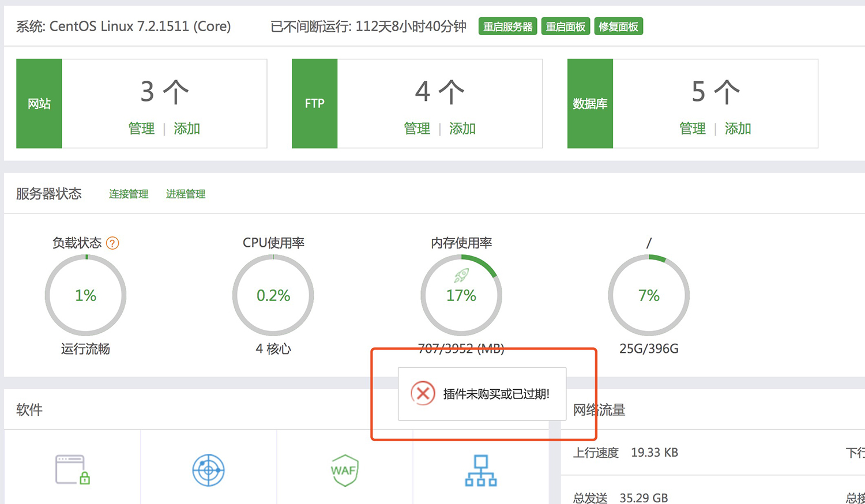The width and height of the screenshot is (865, 504).
Task: Click the 总发送 35.29 GB value
Action: tap(644, 498)
